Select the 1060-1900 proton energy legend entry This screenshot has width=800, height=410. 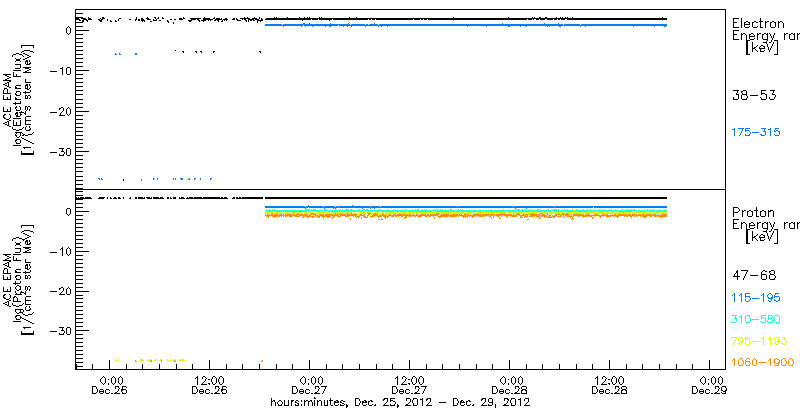pos(762,363)
